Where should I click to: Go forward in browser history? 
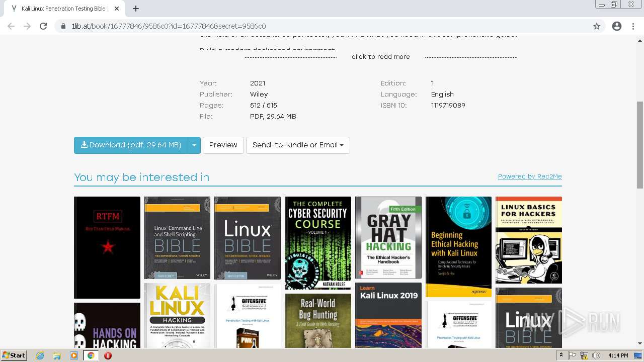pos(27,26)
